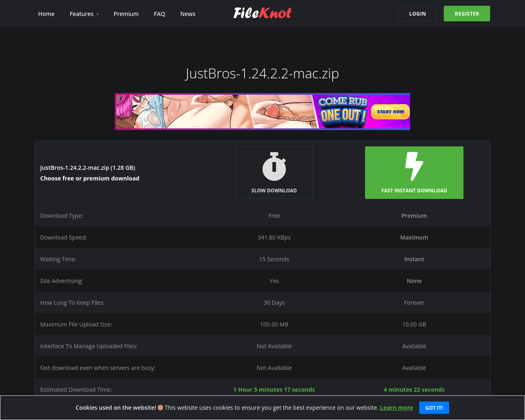
Task: Click 'Interface To Manage Uploaded Files:' label
Action: 89,346
